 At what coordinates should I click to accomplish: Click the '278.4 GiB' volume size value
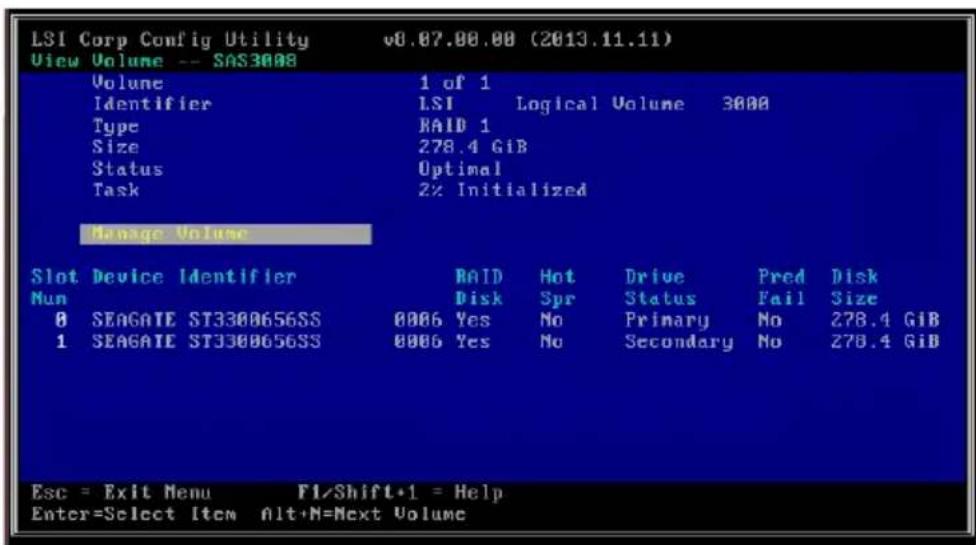pyautogui.click(x=473, y=147)
